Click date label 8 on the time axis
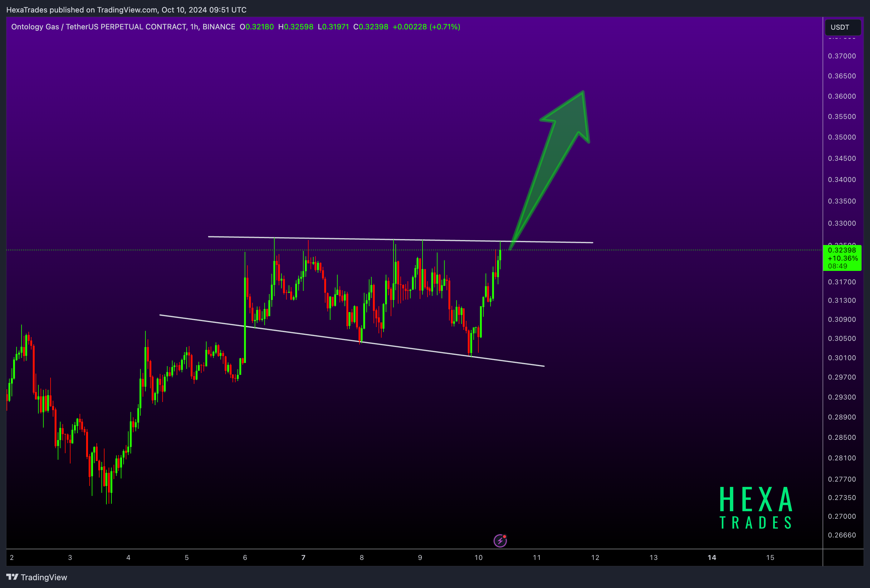 click(x=362, y=557)
